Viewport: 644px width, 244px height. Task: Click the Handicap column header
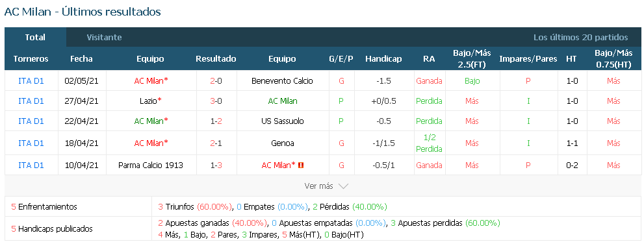(x=383, y=58)
